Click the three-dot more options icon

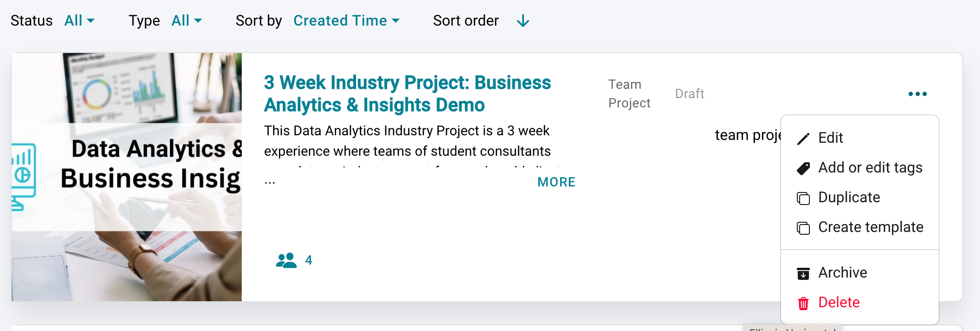[x=917, y=94]
